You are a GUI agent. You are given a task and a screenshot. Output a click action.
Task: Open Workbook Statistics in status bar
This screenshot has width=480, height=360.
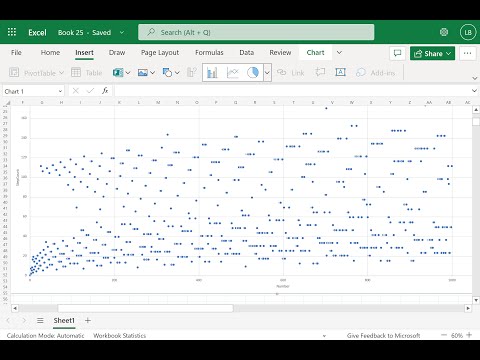click(x=120, y=335)
